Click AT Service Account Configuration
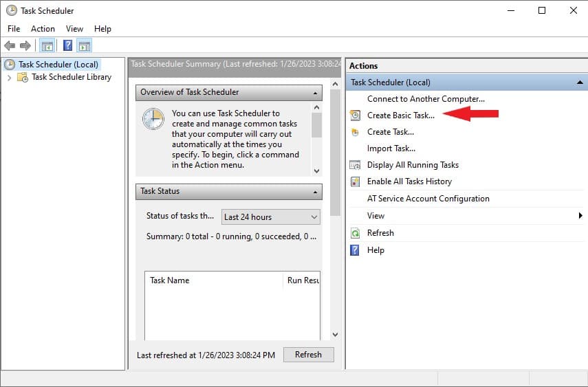This screenshot has width=588, height=387. (x=428, y=199)
